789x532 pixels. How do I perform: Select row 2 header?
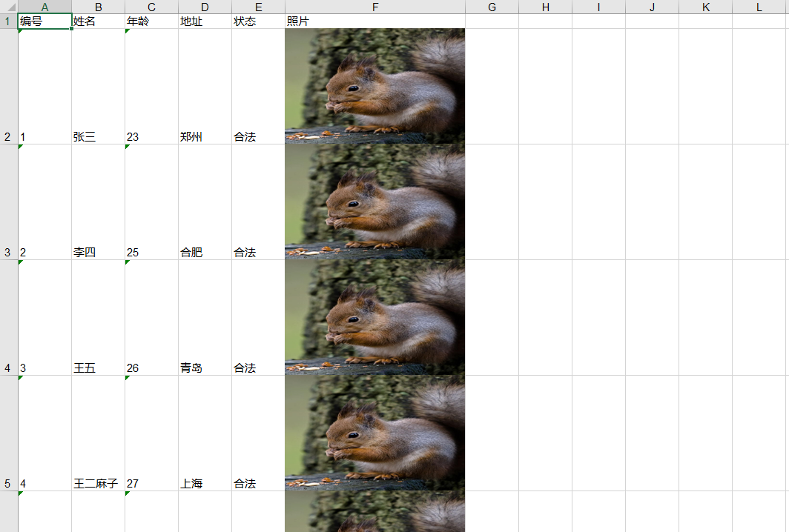coord(9,87)
